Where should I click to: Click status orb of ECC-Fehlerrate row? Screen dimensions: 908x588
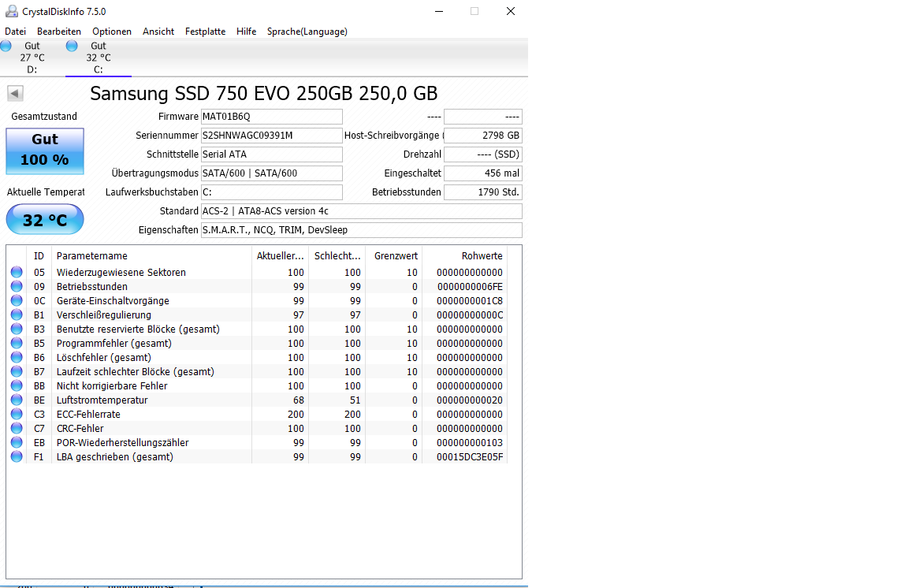click(x=17, y=415)
